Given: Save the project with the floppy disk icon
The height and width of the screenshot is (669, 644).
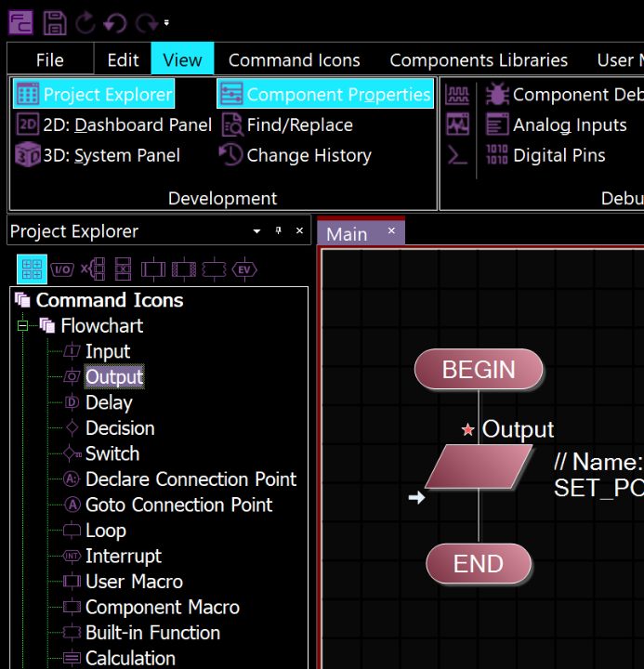Looking at the screenshot, I should pos(55,22).
